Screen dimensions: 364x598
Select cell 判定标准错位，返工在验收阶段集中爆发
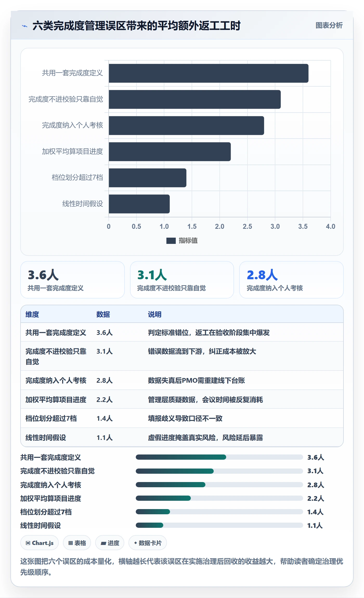(x=209, y=333)
